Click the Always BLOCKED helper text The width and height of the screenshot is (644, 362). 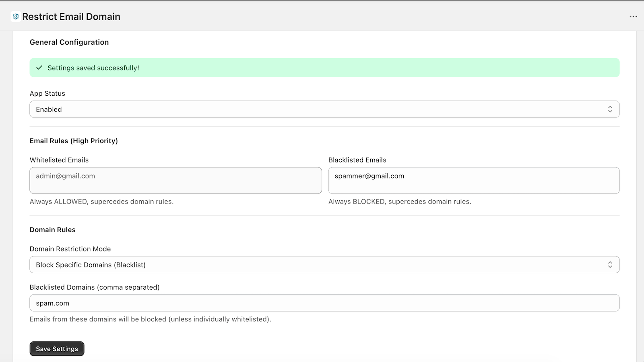400,202
